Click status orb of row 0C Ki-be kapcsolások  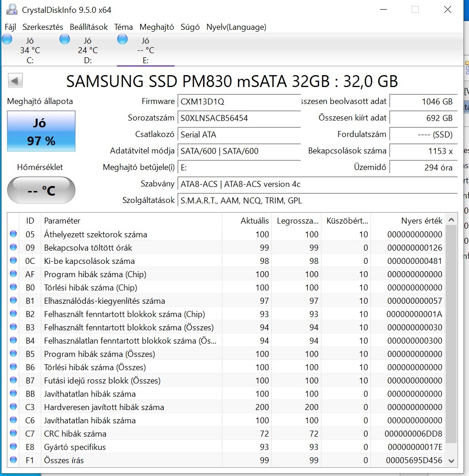click(x=13, y=261)
